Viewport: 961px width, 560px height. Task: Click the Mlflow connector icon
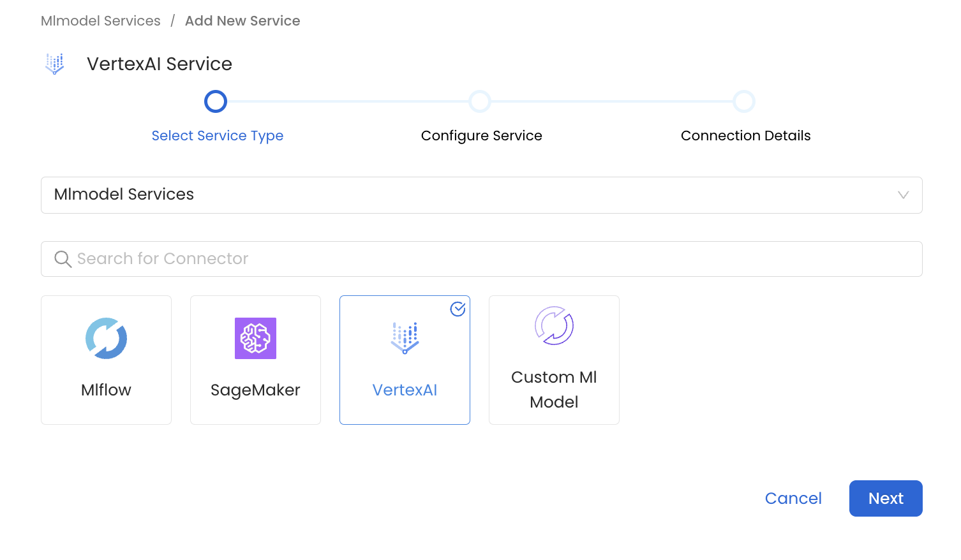[x=106, y=338]
